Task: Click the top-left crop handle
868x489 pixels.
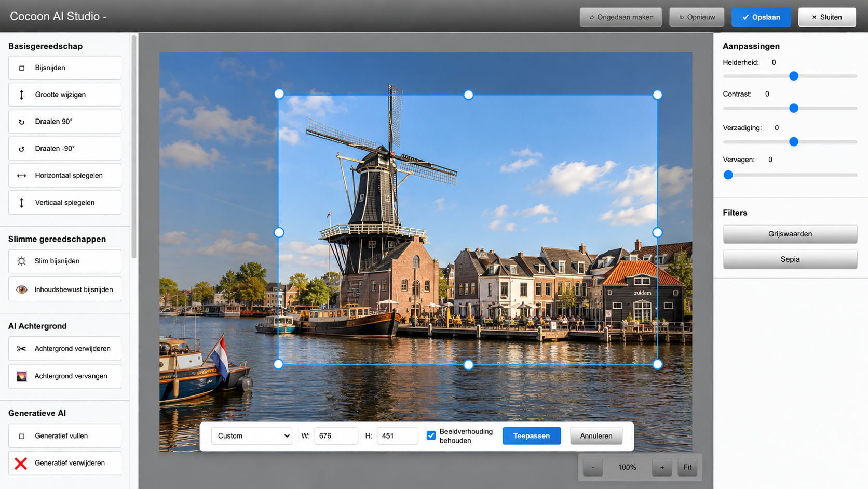Action: pyautogui.click(x=279, y=94)
